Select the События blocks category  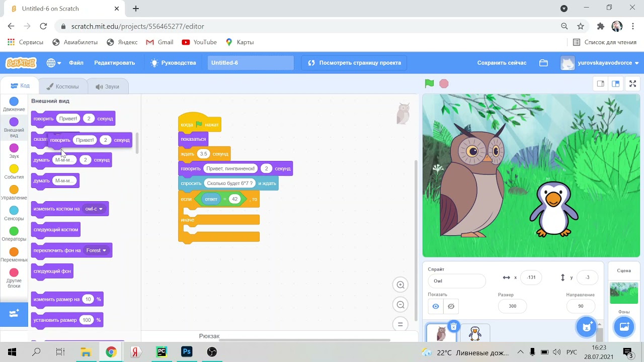(14, 172)
